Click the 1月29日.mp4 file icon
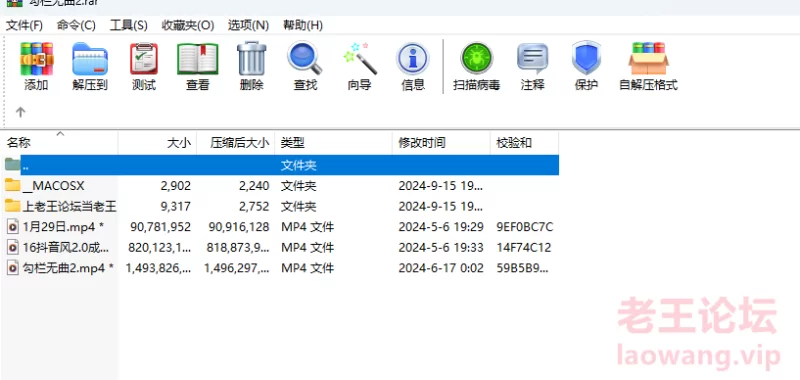The image size is (800, 380). click(x=13, y=226)
